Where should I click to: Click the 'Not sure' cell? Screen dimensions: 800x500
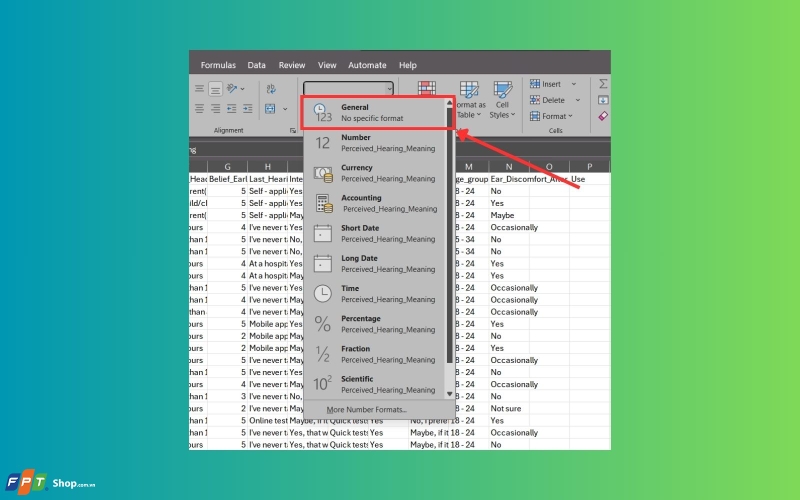(509, 408)
